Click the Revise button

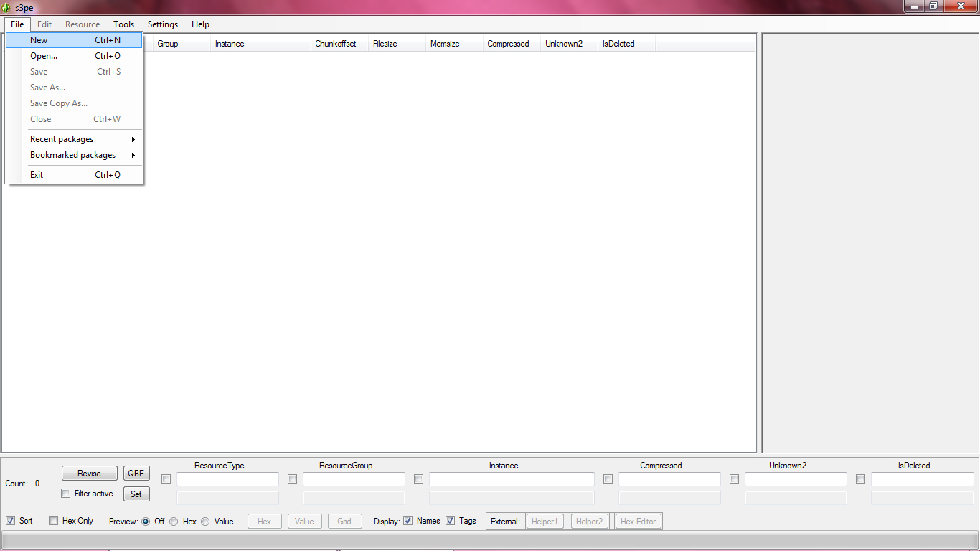[x=89, y=473]
